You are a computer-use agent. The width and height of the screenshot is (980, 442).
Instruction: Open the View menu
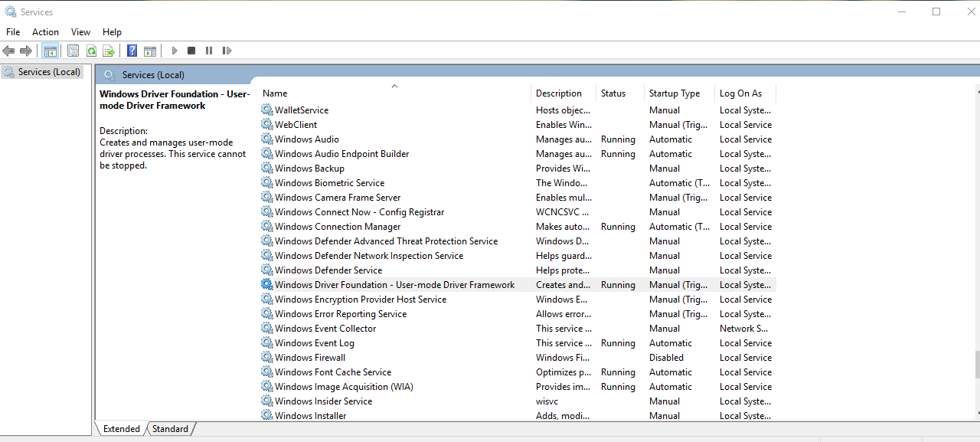click(x=80, y=32)
